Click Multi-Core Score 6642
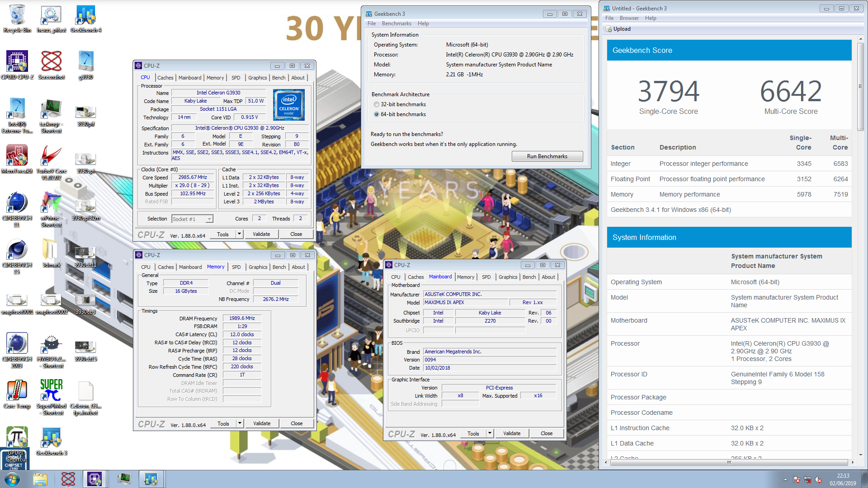868x488 pixels. click(x=791, y=91)
